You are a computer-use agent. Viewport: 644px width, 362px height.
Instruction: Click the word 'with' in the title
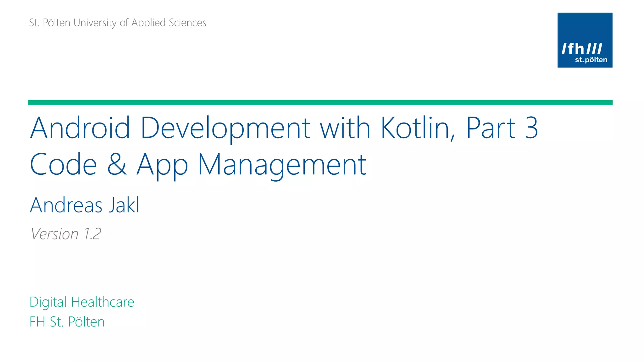(x=345, y=128)
